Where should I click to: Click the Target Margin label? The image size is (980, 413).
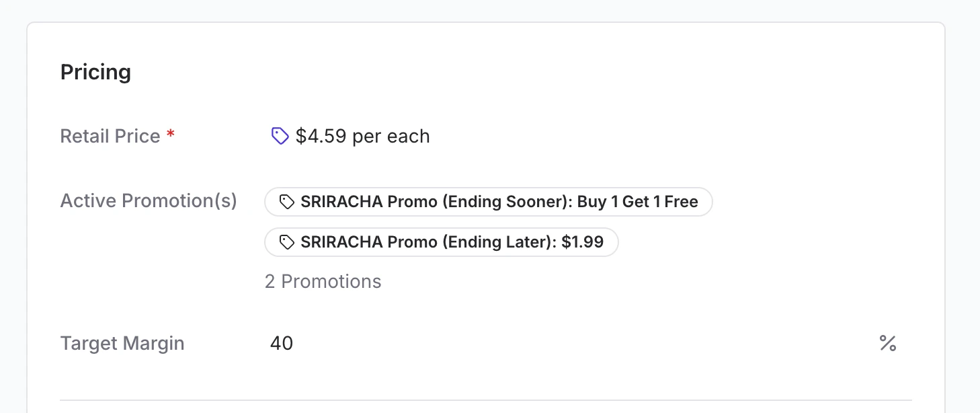pyautogui.click(x=122, y=344)
